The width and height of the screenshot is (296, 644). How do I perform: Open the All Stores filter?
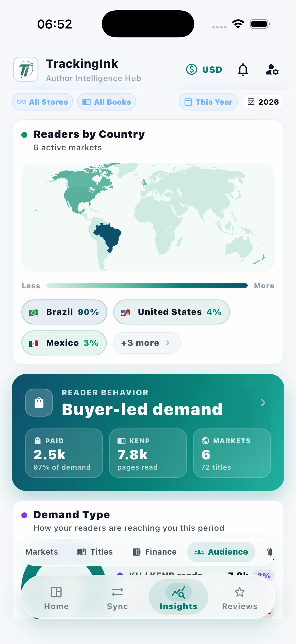42,102
